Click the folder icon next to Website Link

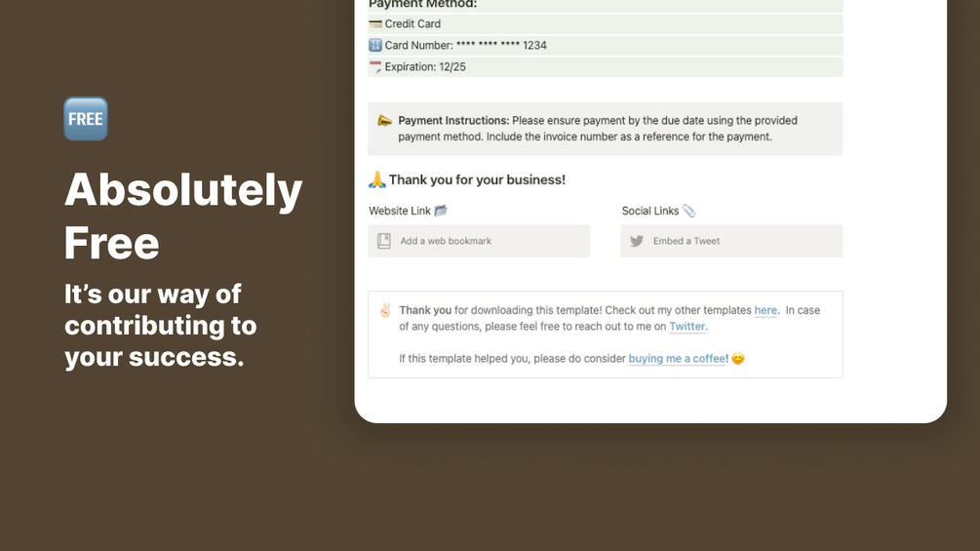(441, 211)
